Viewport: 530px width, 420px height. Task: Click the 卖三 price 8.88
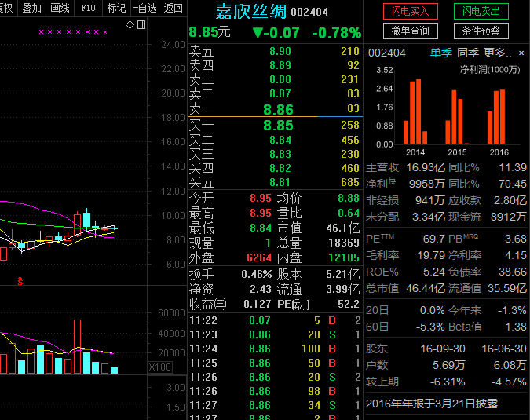point(280,79)
